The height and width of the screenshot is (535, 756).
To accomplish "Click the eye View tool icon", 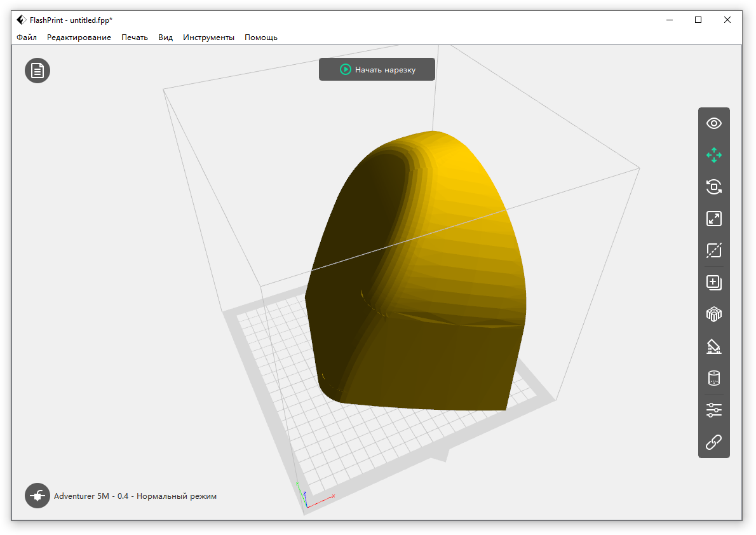I will coord(713,123).
